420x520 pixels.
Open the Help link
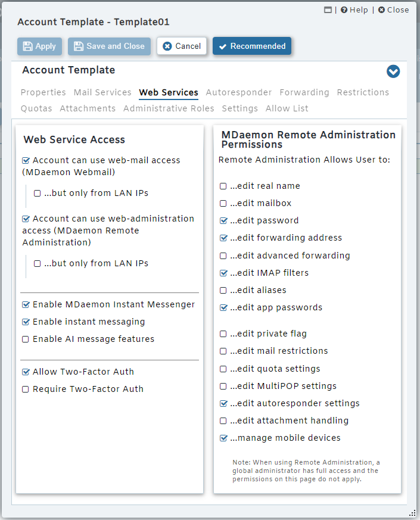pos(354,10)
